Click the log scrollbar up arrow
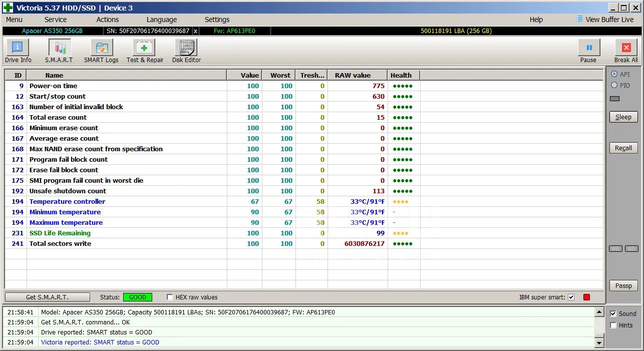Viewport: 644px width, 351px height. 599,312
